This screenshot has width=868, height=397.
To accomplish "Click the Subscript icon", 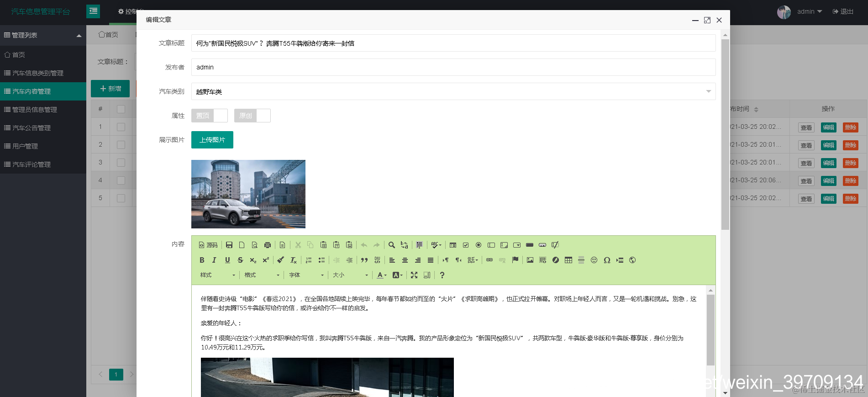I will tap(253, 260).
